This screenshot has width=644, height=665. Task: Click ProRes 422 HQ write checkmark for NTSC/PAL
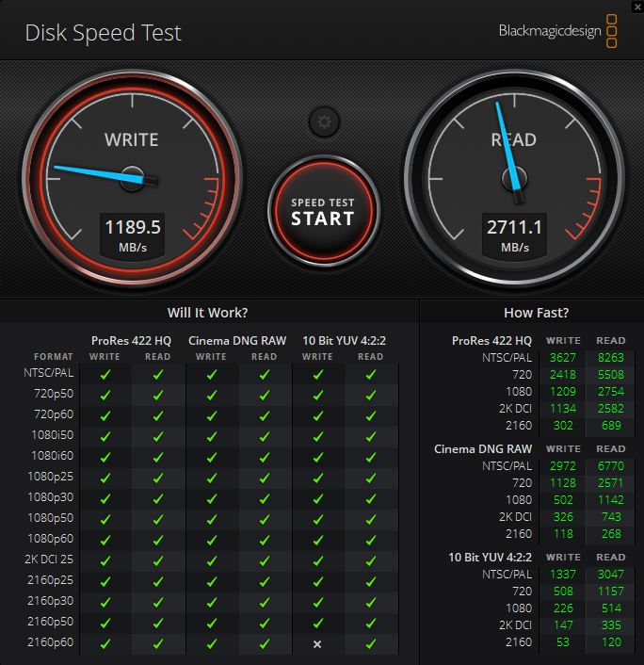click(x=105, y=375)
